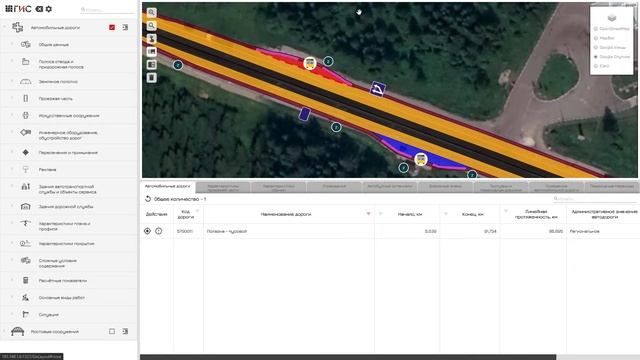Viewport: 640px width, 360px height.
Task: Click the info icon in road row
Action: (158, 231)
